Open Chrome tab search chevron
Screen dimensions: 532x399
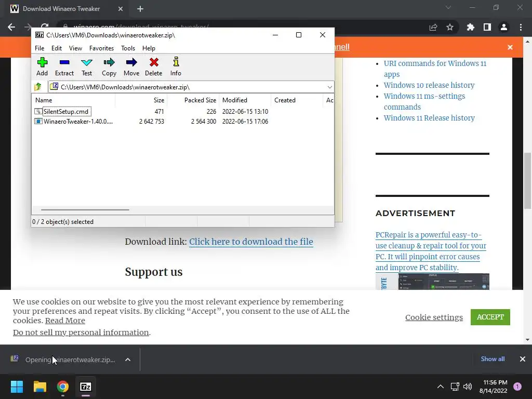pos(448,7)
